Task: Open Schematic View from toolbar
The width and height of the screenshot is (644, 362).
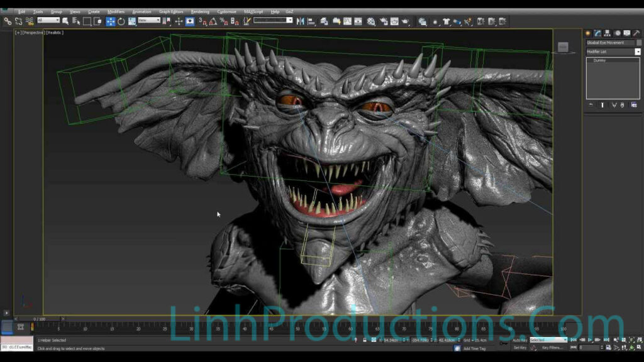Action: point(358,21)
